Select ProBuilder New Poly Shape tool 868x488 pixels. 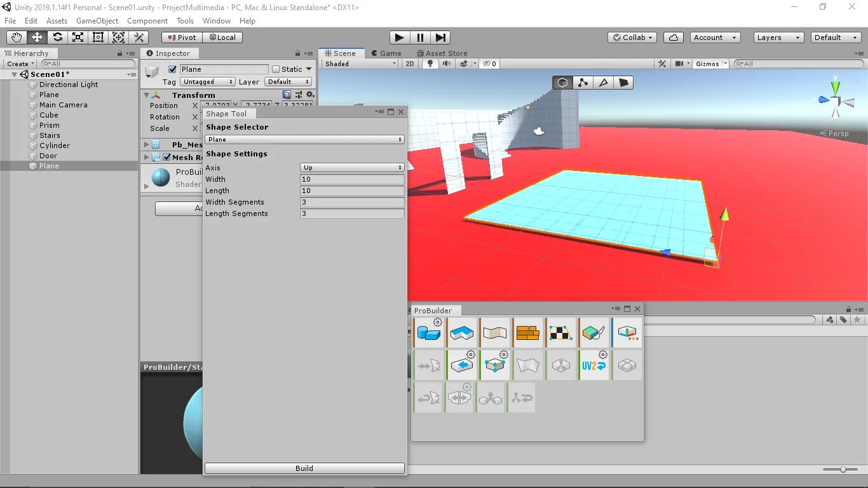pos(462,333)
